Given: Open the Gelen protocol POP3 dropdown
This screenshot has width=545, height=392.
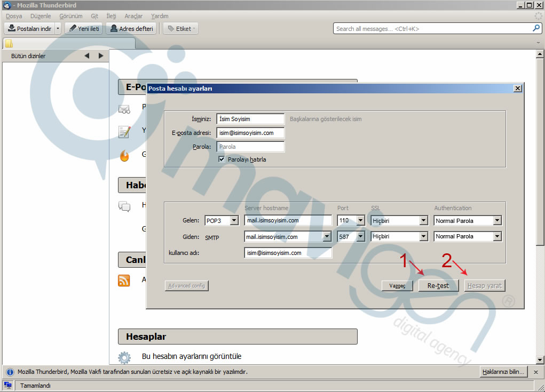Looking at the screenshot, I should point(222,220).
